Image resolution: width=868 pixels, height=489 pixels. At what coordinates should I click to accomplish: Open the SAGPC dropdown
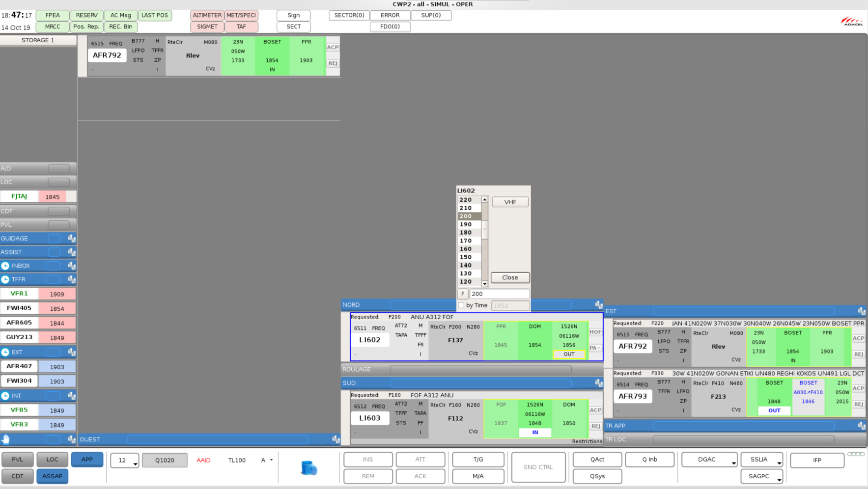762,476
